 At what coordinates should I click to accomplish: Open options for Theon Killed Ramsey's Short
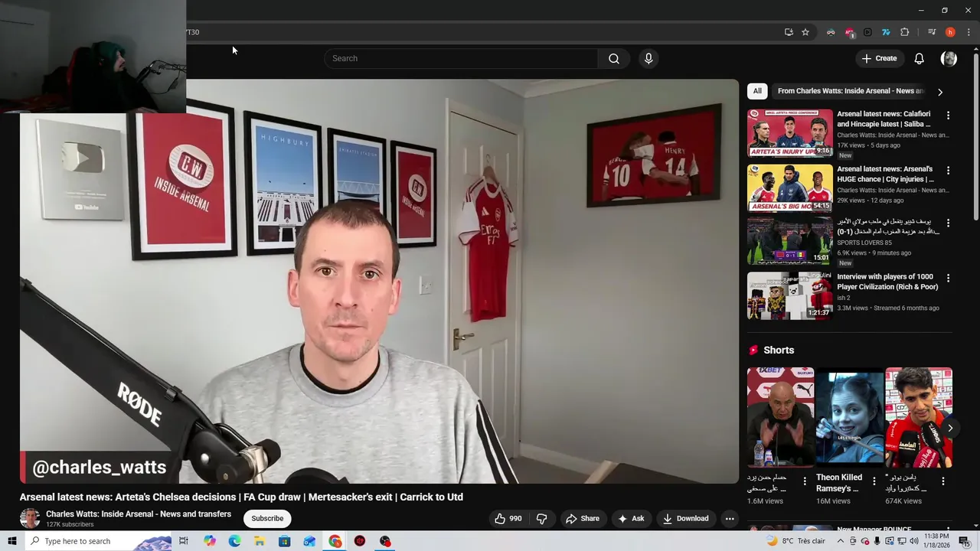pyautogui.click(x=874, y=481)
